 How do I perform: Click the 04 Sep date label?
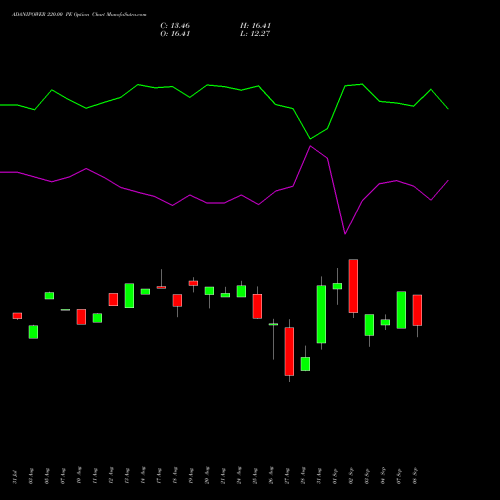coord(383,476)
